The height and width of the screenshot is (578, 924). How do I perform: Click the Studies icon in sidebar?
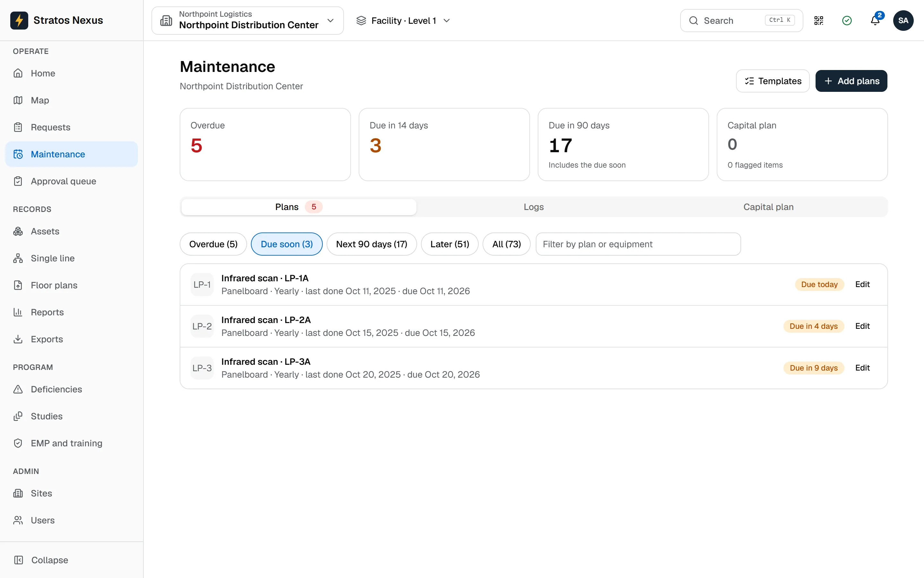point(18,416)
